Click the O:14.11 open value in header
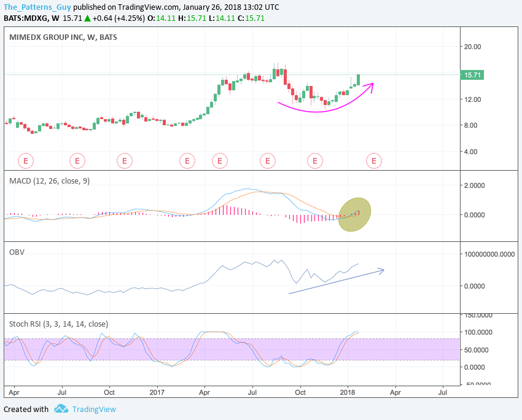The width and height of the screenshot is (522, 420). 162,18
